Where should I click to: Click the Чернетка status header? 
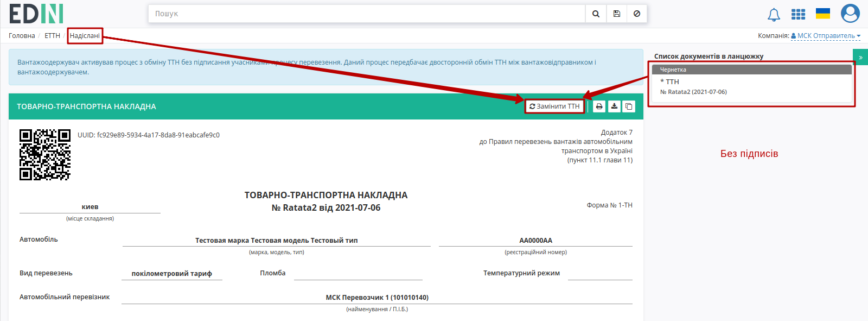tap(752, 70)
